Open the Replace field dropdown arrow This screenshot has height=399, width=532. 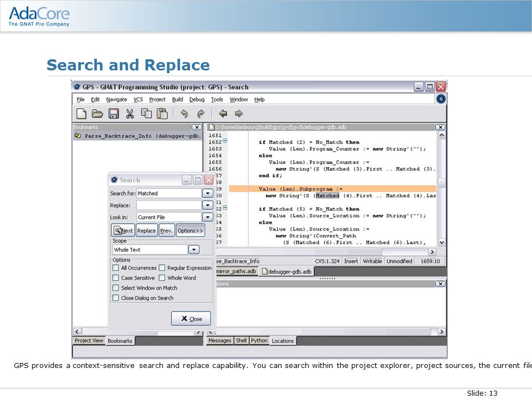pos(208,205)
